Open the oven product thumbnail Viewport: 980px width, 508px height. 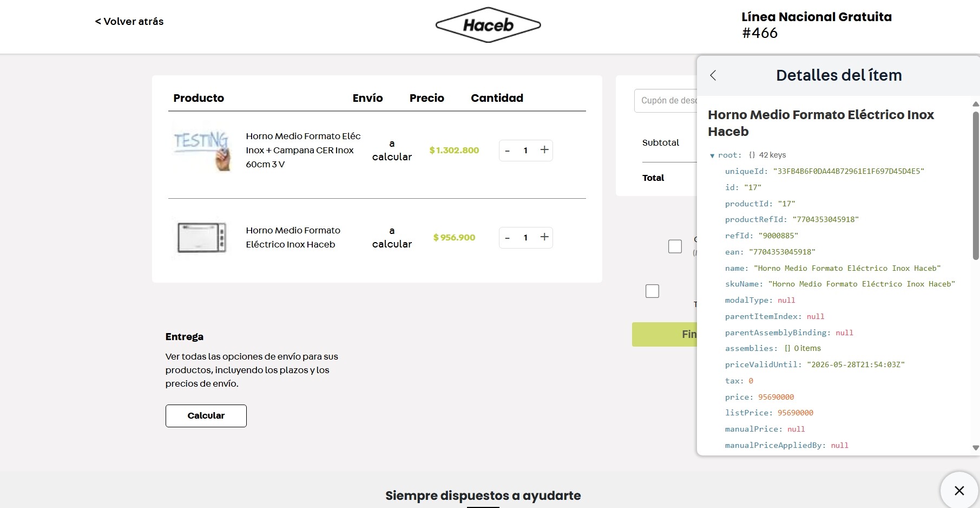coord(202,237)
